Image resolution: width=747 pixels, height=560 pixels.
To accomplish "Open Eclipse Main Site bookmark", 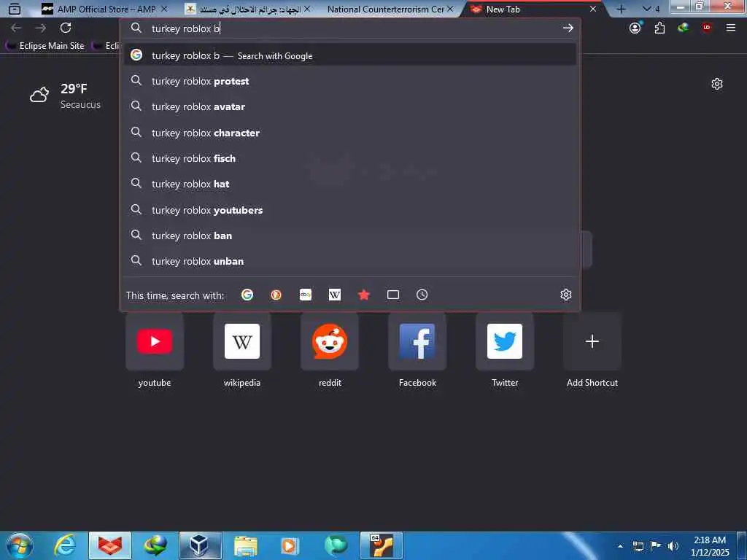I will pos(46,46).
